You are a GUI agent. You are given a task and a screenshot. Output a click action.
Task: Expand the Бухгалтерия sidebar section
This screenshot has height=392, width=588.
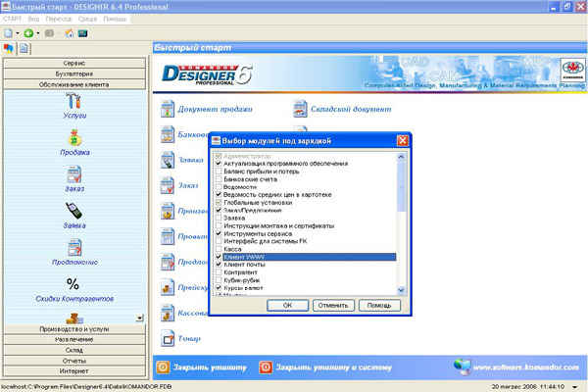pos(73,73)
